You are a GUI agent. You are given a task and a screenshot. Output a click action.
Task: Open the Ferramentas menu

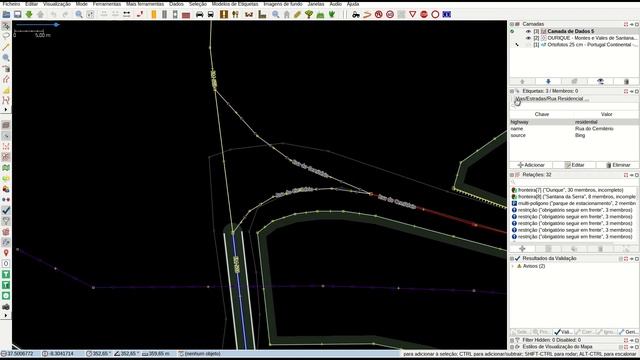pyautogui.click(x=107, y=4)
